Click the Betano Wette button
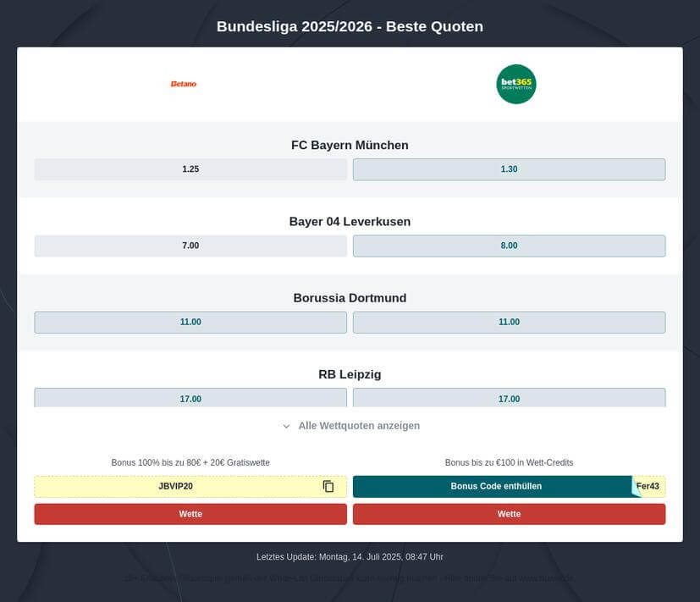The width and height of the screenshot is (700, 602). coord(190,514)
